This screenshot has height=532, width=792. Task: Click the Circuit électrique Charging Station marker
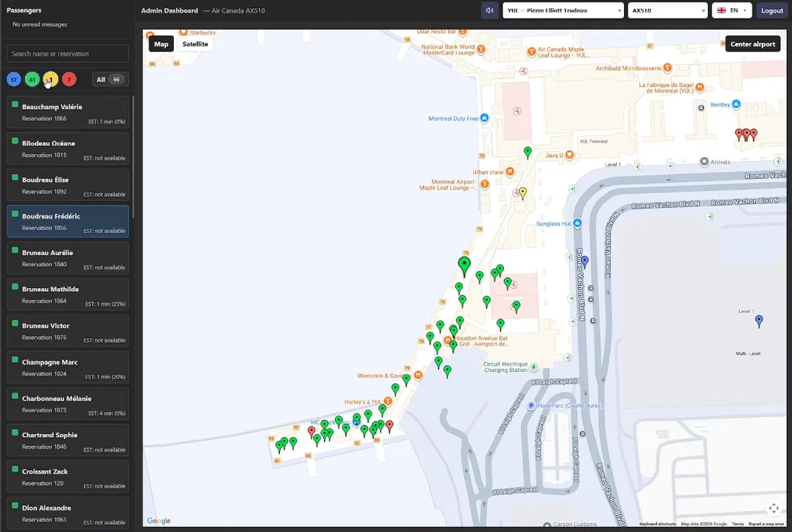click(x=534, y=367)
